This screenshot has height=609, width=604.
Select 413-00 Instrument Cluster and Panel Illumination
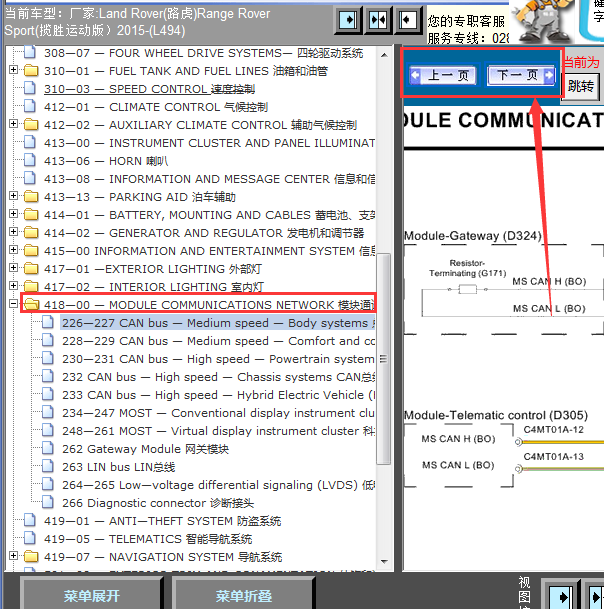coord(209,143)
